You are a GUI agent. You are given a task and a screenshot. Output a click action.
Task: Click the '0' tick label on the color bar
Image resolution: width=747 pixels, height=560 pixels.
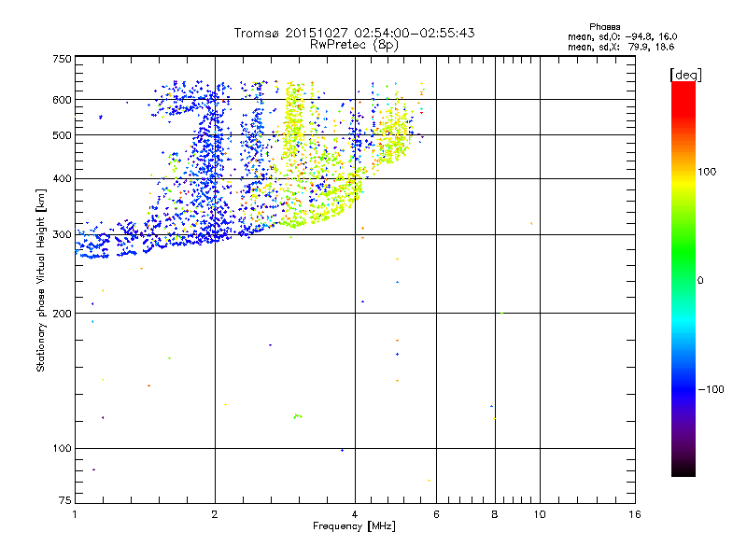[x=701, y=280]
